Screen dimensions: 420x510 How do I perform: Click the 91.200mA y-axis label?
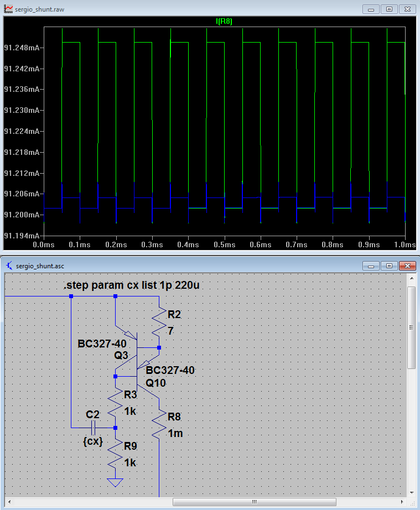(22, 215)
